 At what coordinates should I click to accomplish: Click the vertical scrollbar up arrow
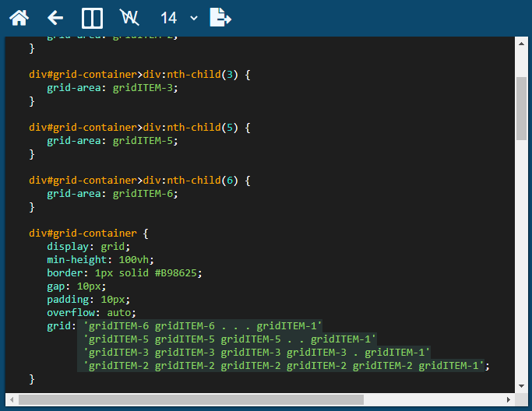click(521, 44)
